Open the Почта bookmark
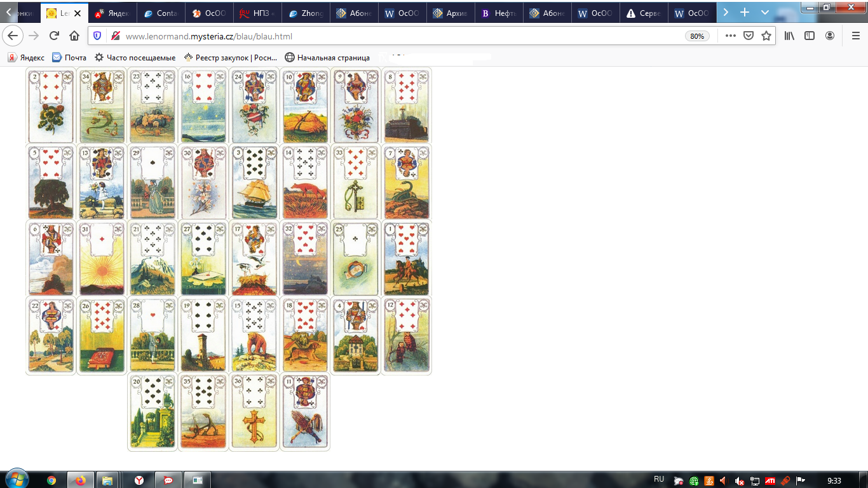Viewport: 868px width, 488px height. pyautogui.click(x=69, y=58)
